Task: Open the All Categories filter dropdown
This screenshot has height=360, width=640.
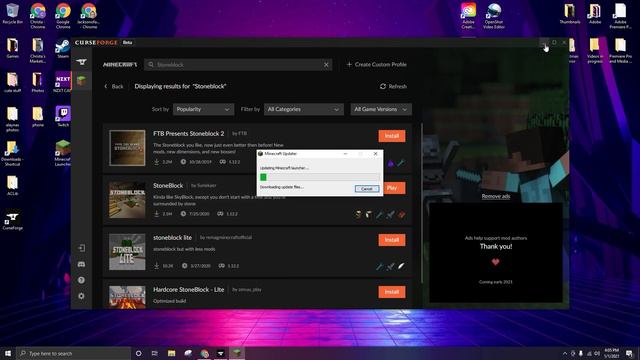Action: click(303, 109)
